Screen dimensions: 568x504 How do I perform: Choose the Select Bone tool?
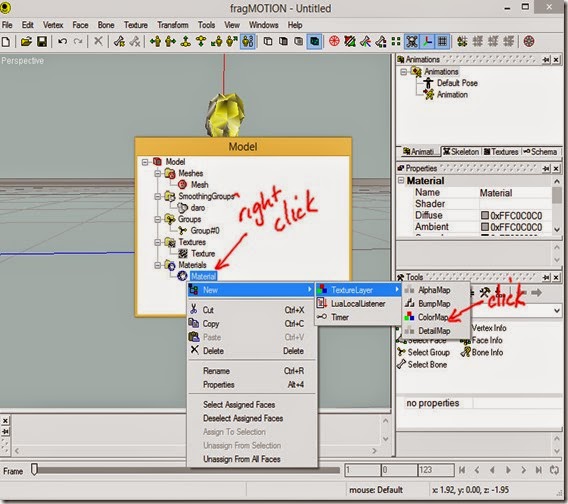[x=422, y=365]
